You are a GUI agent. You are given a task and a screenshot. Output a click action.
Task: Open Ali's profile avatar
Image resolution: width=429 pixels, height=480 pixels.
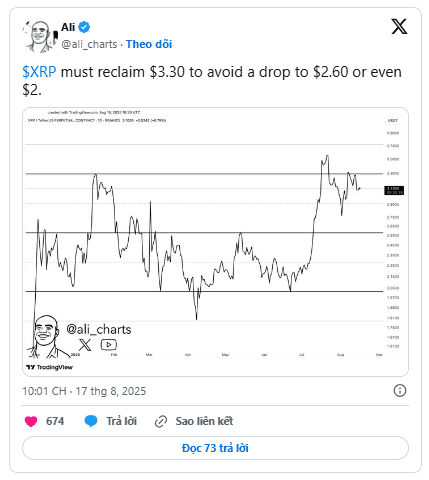(40, 36)
